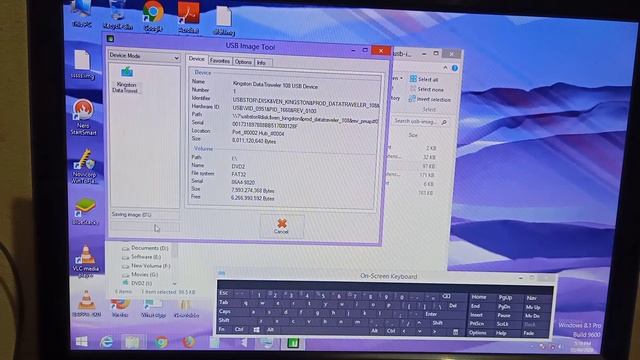This screenshot has height=360, width=640.
Task: Open Firefox from the taskbar
Action: click(188, 342)
